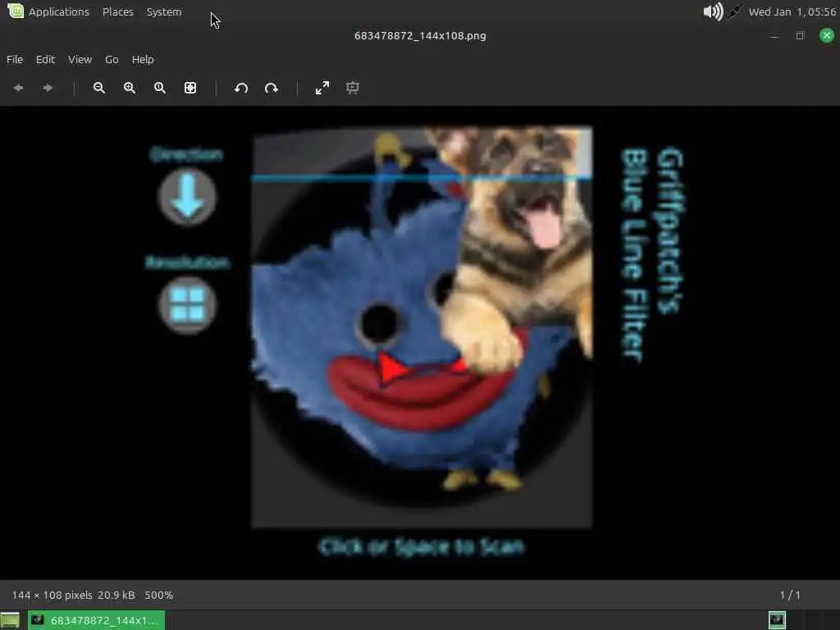Rotate image clockwise
Image resolution: width=840 pixels, height=630 pixels.
click(272, 88)
